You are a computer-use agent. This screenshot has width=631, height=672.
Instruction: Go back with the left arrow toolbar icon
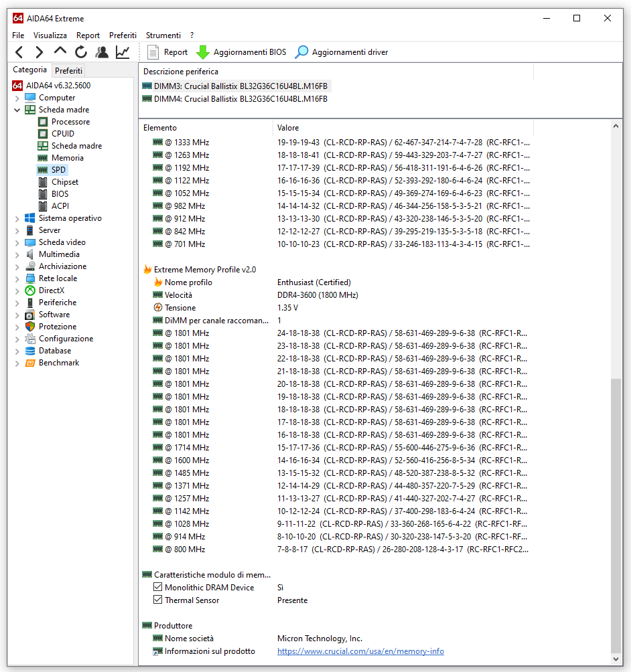(19, 52)
